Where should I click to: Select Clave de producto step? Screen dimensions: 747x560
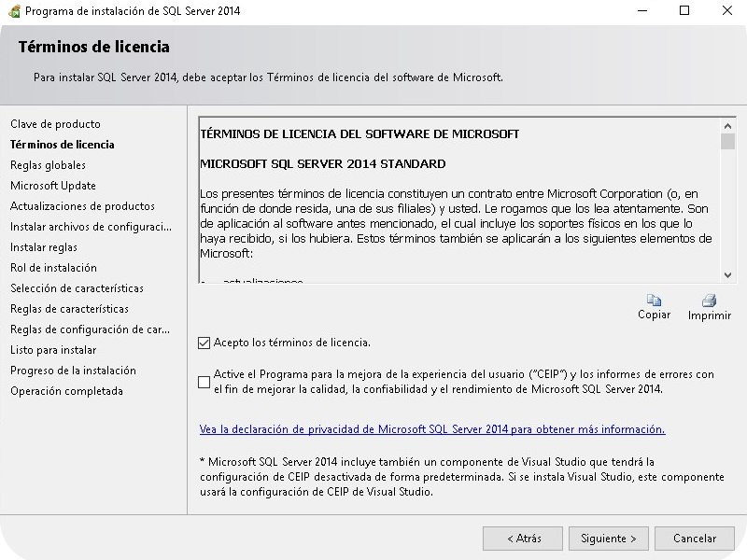pyautogui.click(x=55, y=124)
